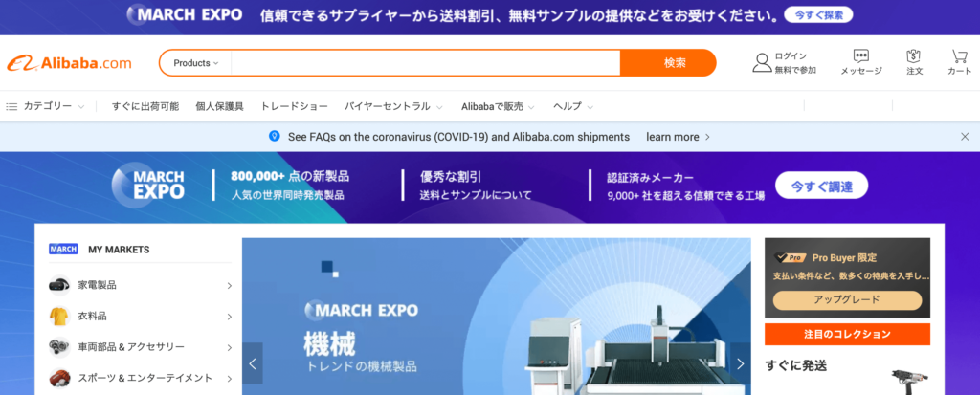Open the login user profile icon
This screenshot has width=980, height=395.
(762, 62)
